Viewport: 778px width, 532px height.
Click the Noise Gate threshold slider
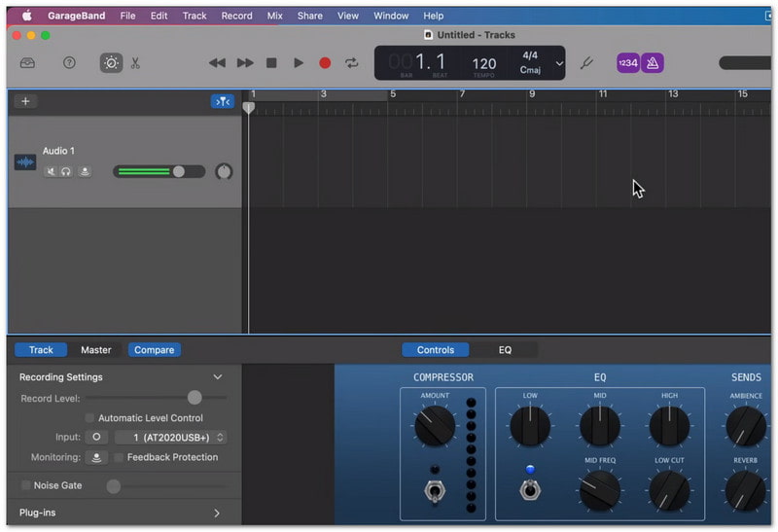click(x=166, y=486)
